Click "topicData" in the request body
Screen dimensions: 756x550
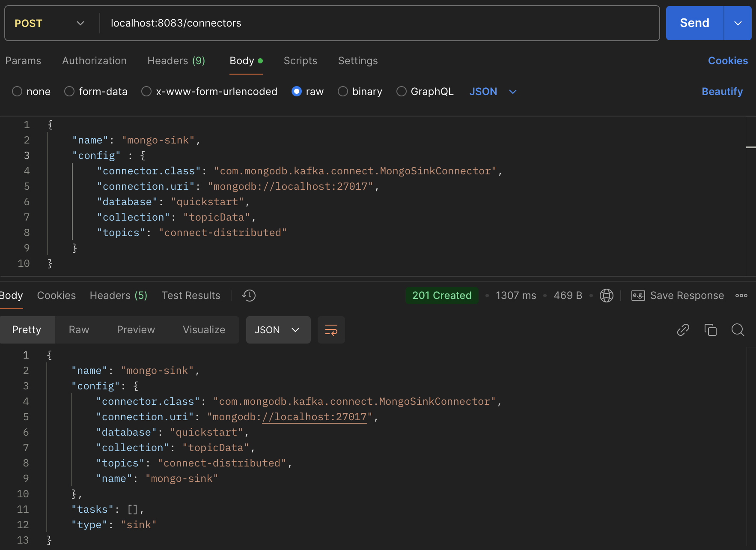point(217,217)
